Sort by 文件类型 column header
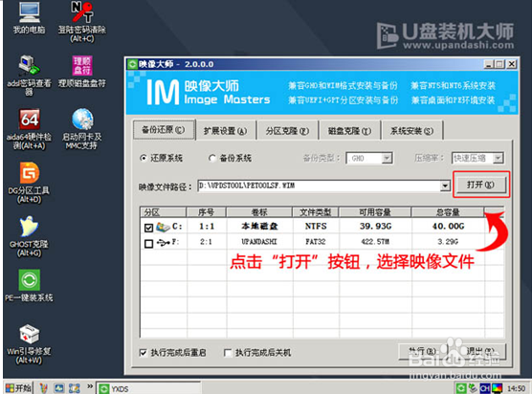 pos(316,212)
